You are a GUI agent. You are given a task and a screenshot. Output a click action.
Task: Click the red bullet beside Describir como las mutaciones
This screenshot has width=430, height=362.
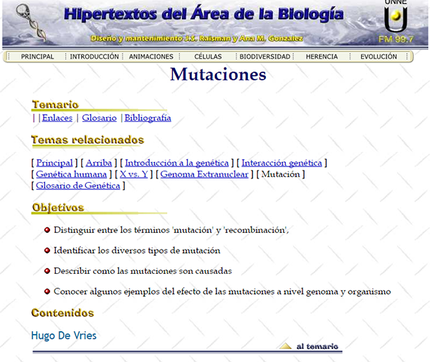coord(47,271)
